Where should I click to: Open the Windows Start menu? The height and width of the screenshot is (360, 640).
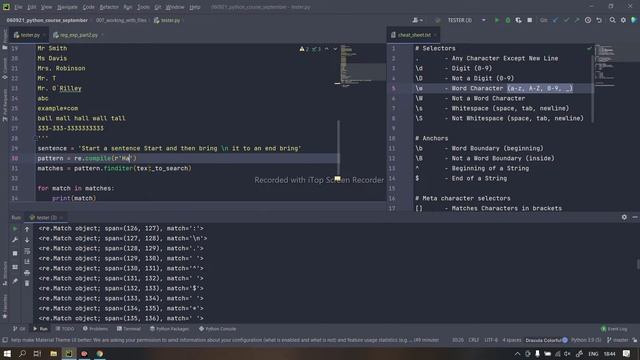click(x=7, y=353)
